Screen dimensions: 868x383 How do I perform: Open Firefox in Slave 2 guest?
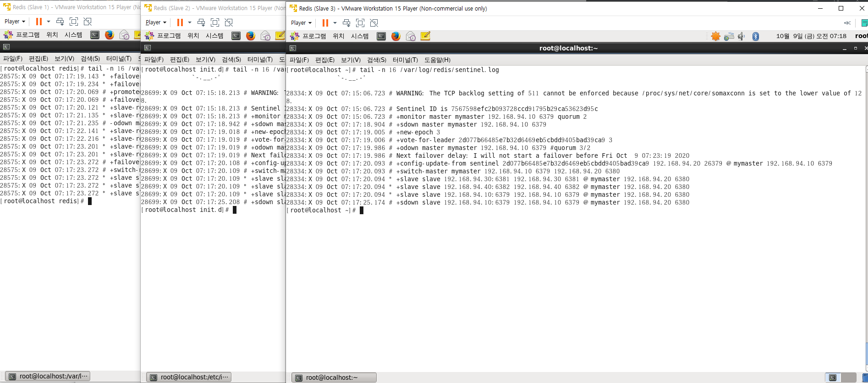251,36
